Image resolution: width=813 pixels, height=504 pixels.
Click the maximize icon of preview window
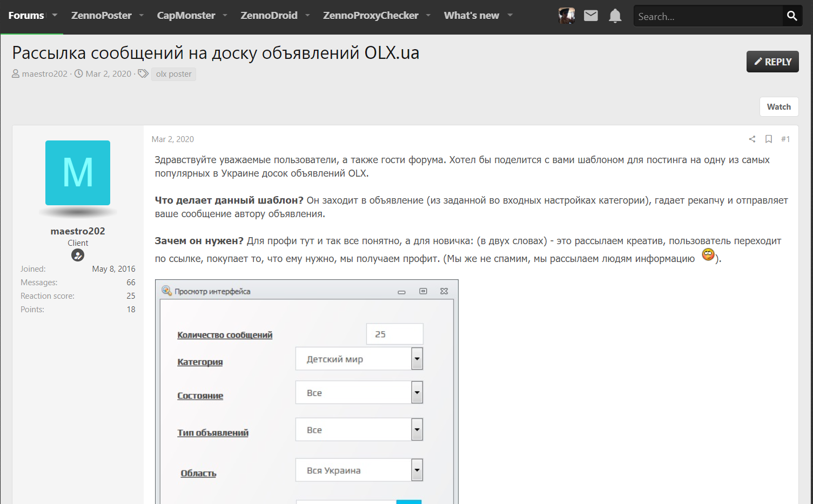pyautogui.click(x=423, y=291)
